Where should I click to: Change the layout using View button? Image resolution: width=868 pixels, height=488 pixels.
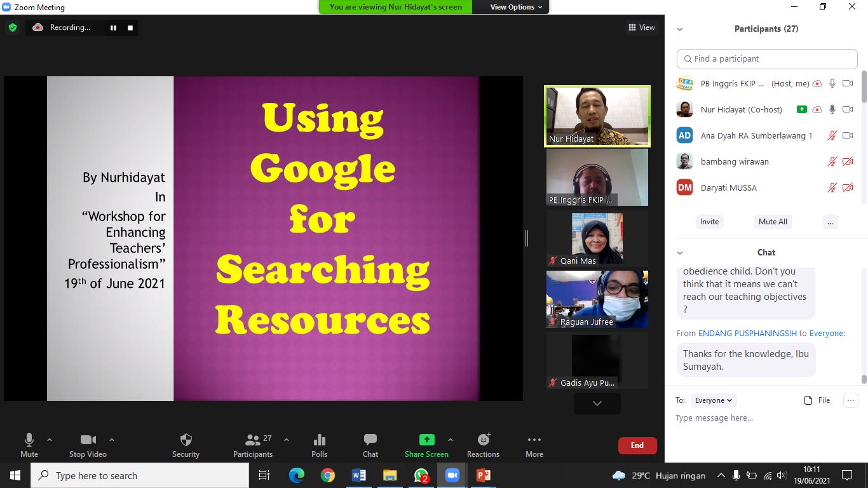coord(642,27)
